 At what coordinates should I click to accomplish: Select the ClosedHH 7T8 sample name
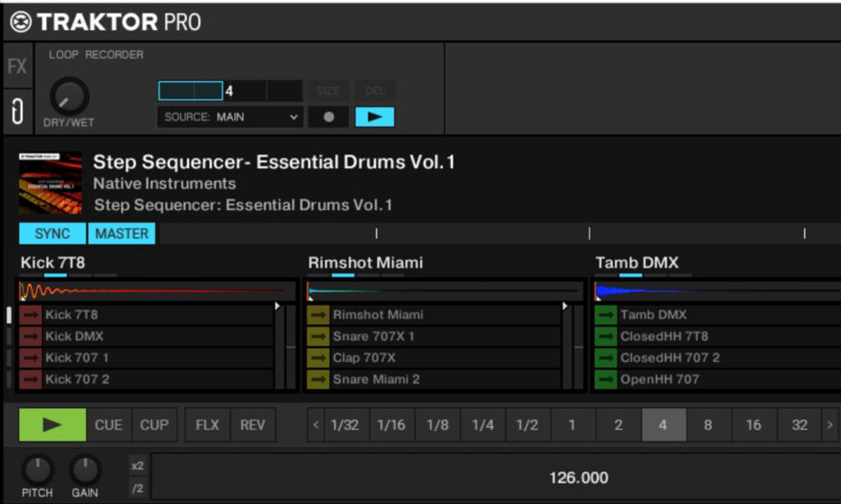[x=664, y=337]
